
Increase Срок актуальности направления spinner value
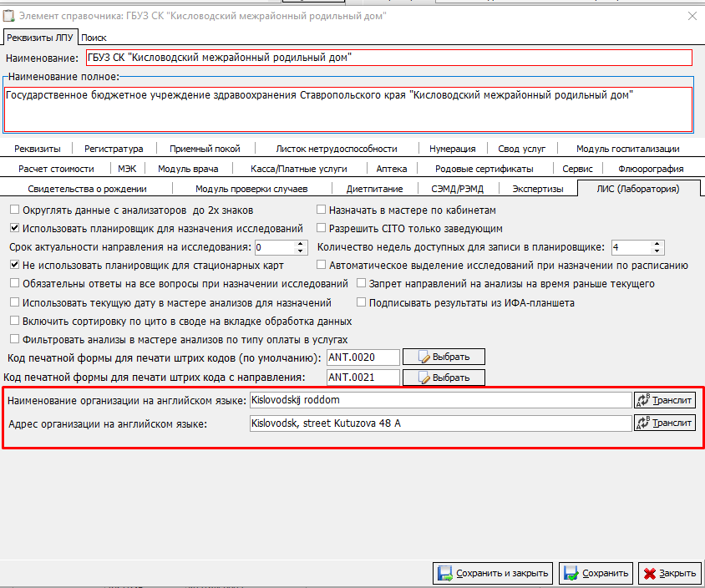click(301, 243)
